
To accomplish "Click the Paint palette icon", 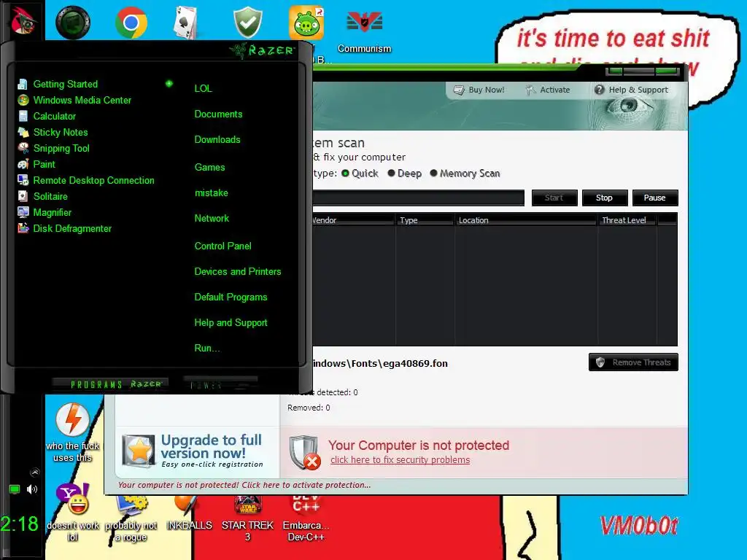I will [23, 164].
